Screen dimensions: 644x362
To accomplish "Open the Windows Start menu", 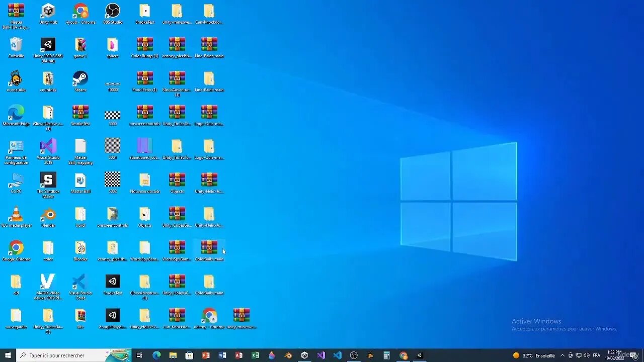I will coord(8,355).
